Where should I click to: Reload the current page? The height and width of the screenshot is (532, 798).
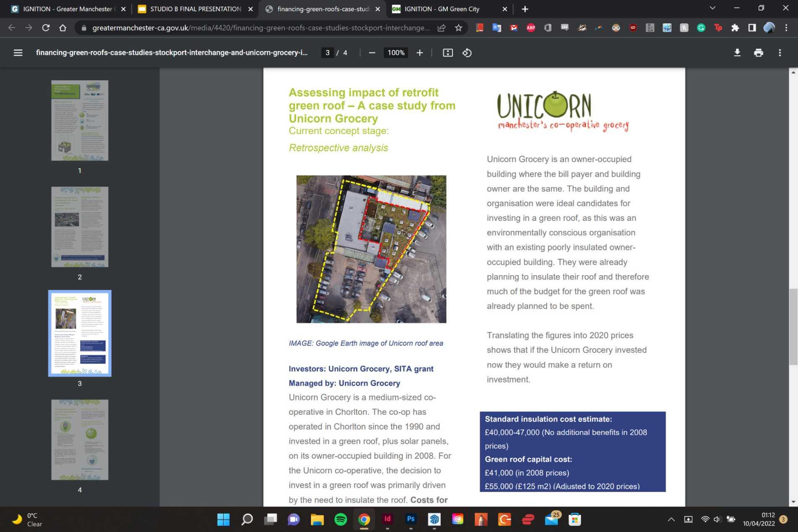[46, 28]
